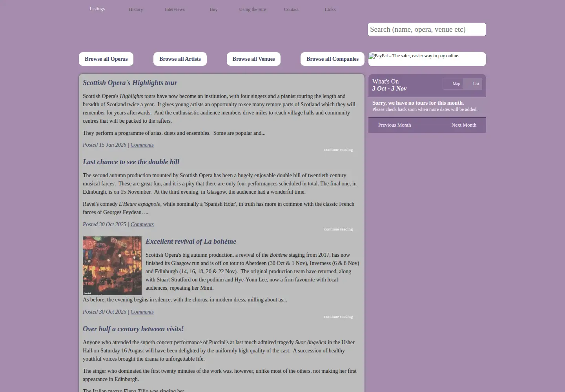The height and width of the screenshot is (392, 565).
Task: Focus the search name, opera, venue field
Action: [x=426, y=29]
